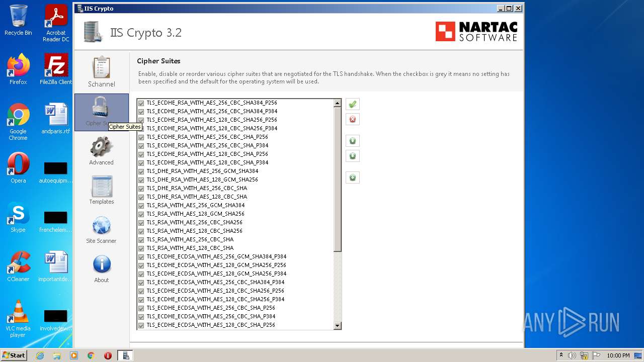The height and width of the screenshot is (362, 644).
Task: Open the Recycle Bin desktop icon
Action: click(18, 20)
